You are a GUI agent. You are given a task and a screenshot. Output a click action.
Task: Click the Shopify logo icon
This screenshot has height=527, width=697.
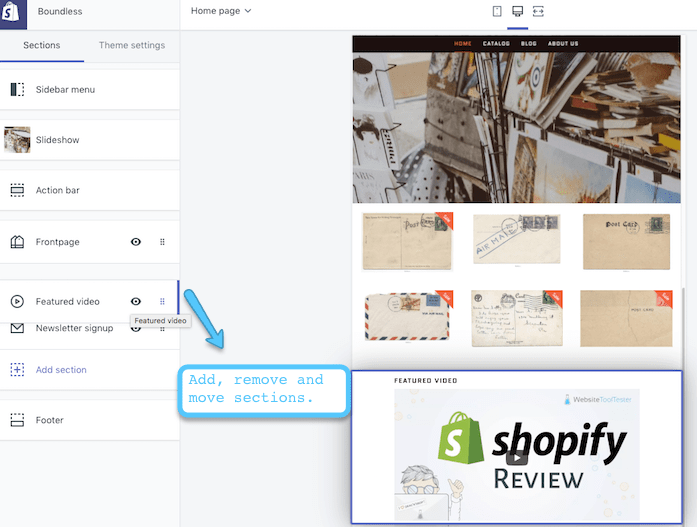tap(13, 13)
